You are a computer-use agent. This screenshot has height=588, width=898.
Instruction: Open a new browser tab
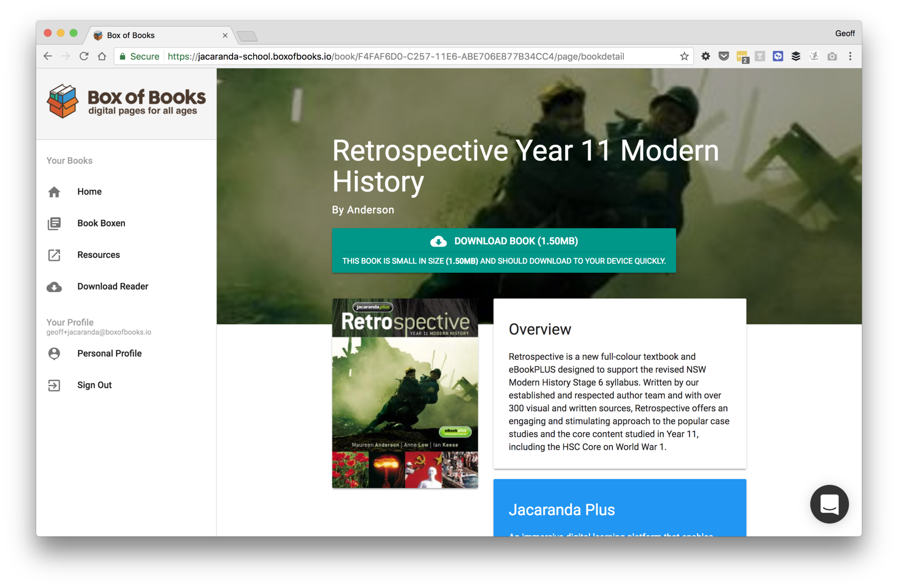tap(247, 36)
